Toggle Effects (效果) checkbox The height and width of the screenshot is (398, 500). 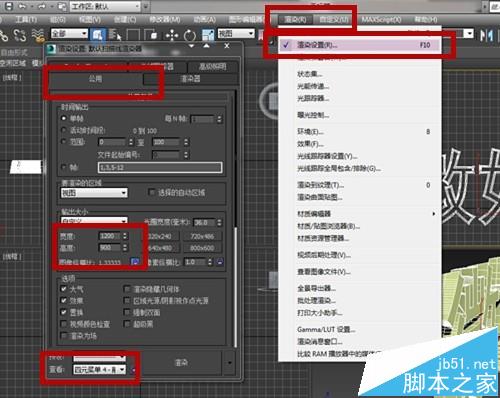64,300
